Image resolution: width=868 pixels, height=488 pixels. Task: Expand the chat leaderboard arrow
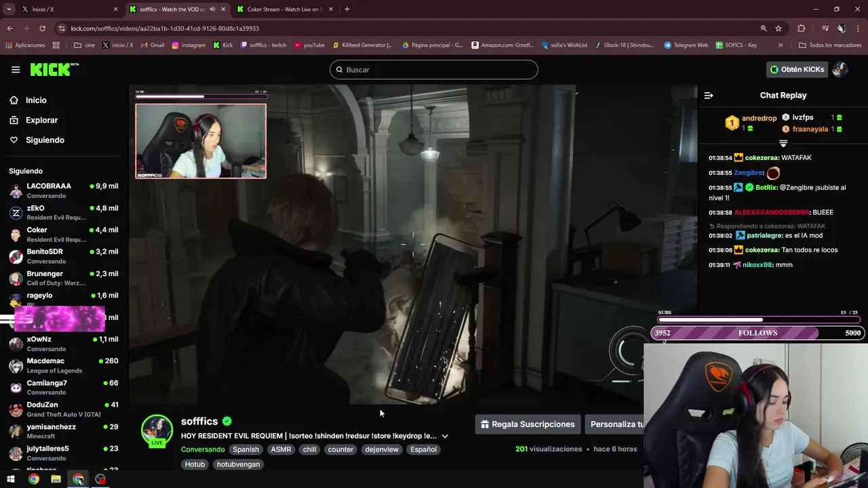[783, 144]
